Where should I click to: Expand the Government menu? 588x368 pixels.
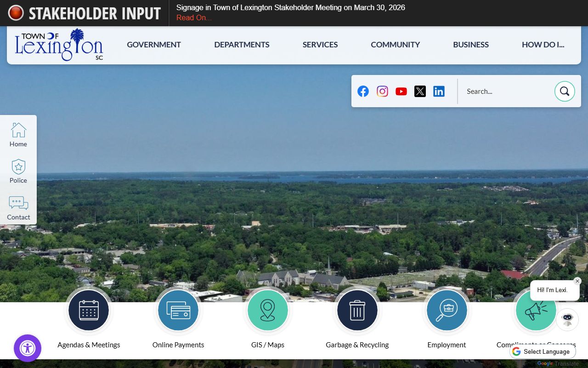pyautogui.click(x=154, y=45)
